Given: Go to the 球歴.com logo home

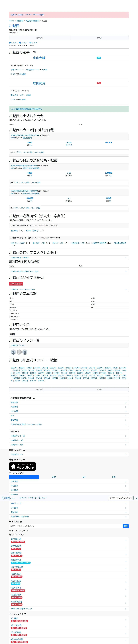Looking at the screenshot, I should click(8, 498).
